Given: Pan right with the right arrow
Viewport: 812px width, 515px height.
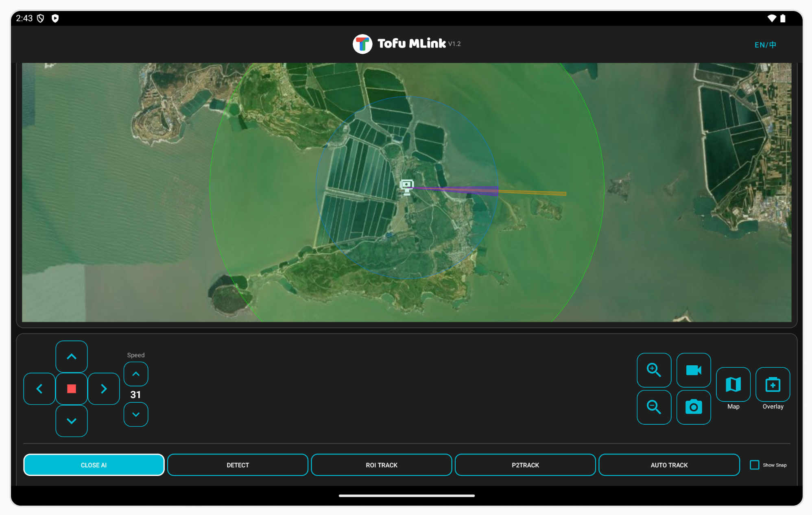Looking at the screenshot, I should pos(104,389).
